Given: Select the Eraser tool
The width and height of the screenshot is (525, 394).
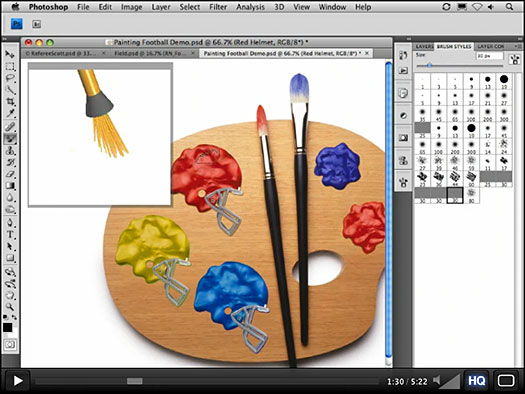Looking at the screenshot, I should [x=10, y=174].
